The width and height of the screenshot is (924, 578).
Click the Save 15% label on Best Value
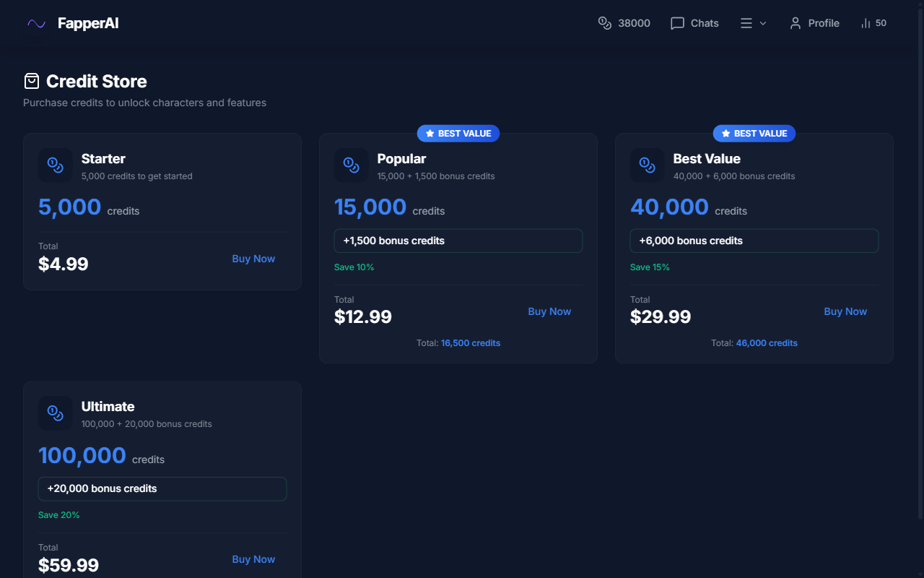coord(650,267)
